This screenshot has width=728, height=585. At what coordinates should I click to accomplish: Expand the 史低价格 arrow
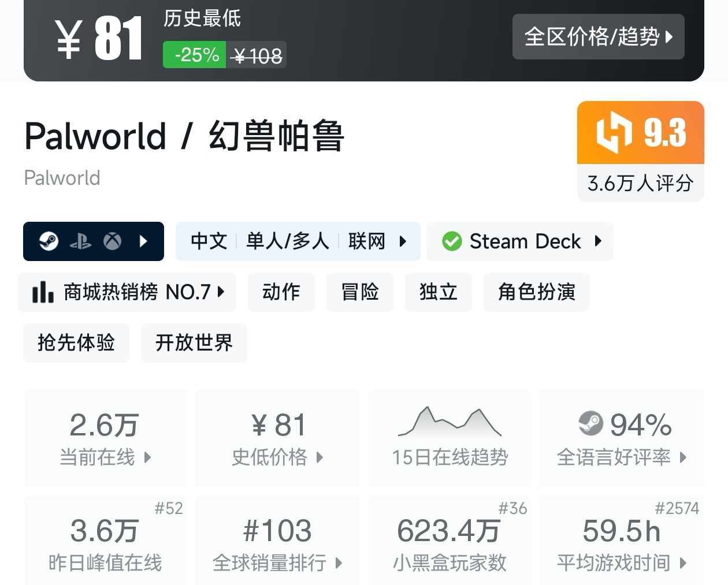click(320, 457)
